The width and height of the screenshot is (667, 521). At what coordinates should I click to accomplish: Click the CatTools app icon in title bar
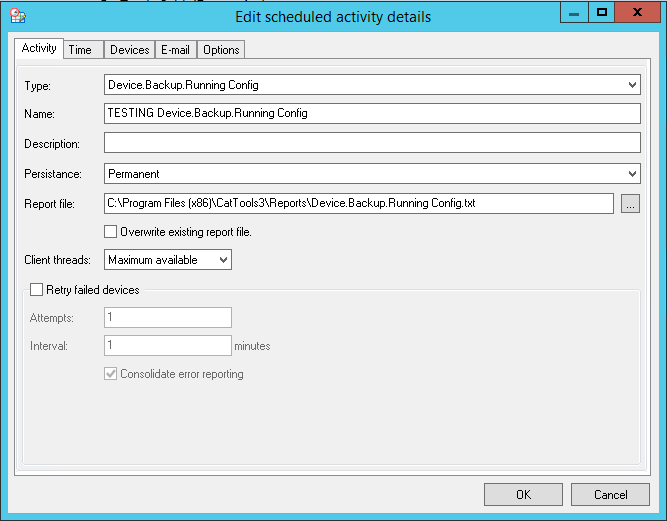pyautogui.click(x=18, y=16)
